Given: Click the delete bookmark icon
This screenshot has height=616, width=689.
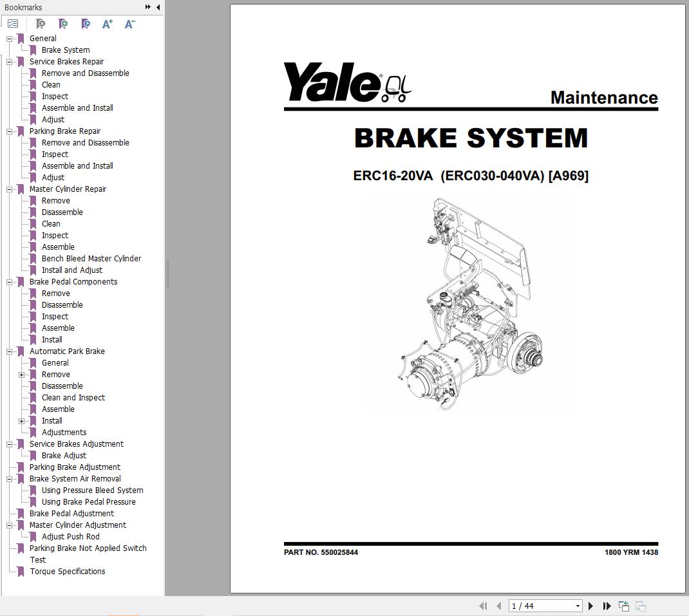Looking at the screenshot, I should tap(41, 24).
